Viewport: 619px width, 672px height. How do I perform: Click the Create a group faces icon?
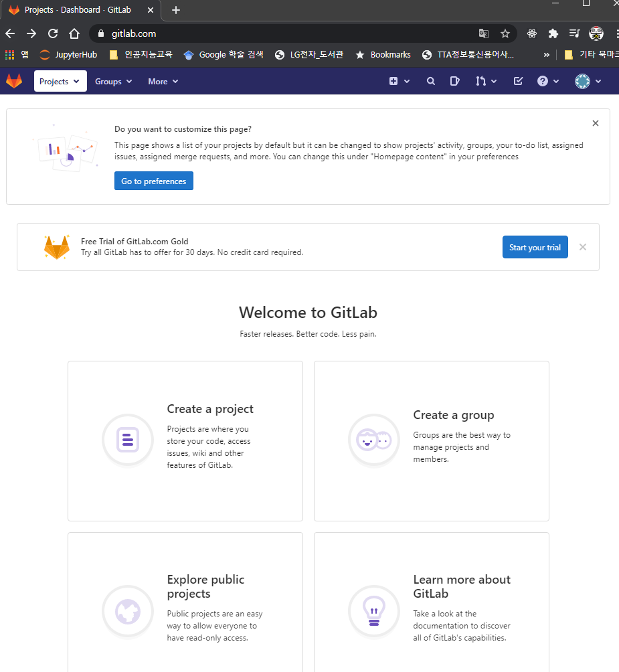click(374, 440)
